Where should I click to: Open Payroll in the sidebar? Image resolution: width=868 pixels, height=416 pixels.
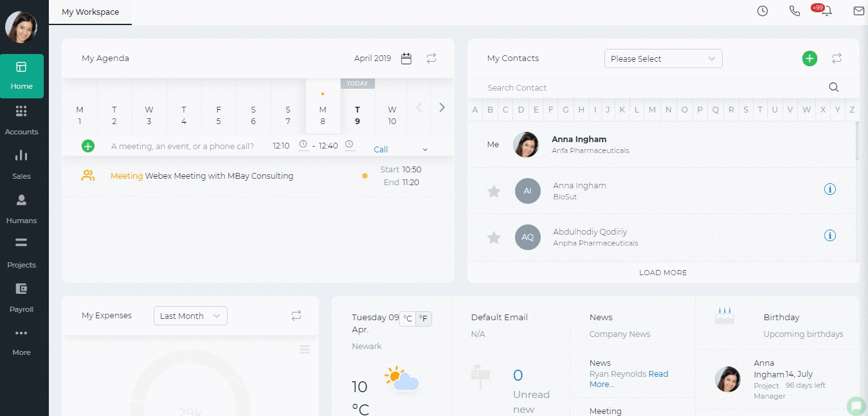[x=22, y=298]
